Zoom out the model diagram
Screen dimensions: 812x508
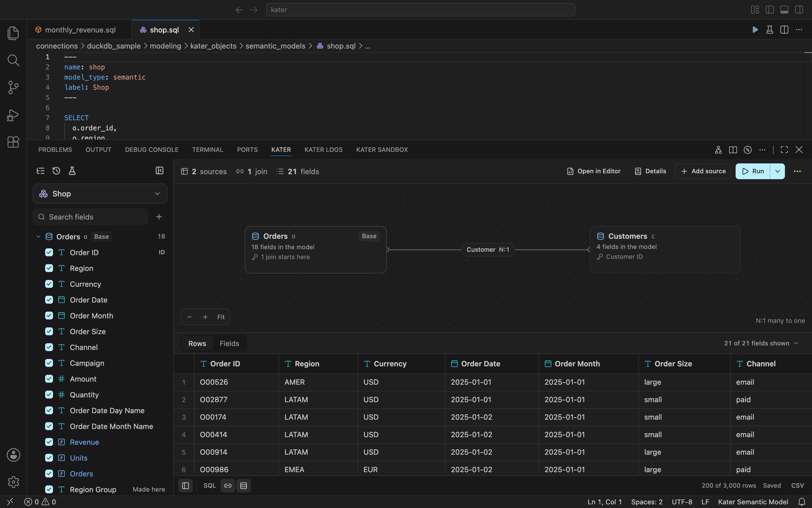pyautogui.click(x=189, y=317)
